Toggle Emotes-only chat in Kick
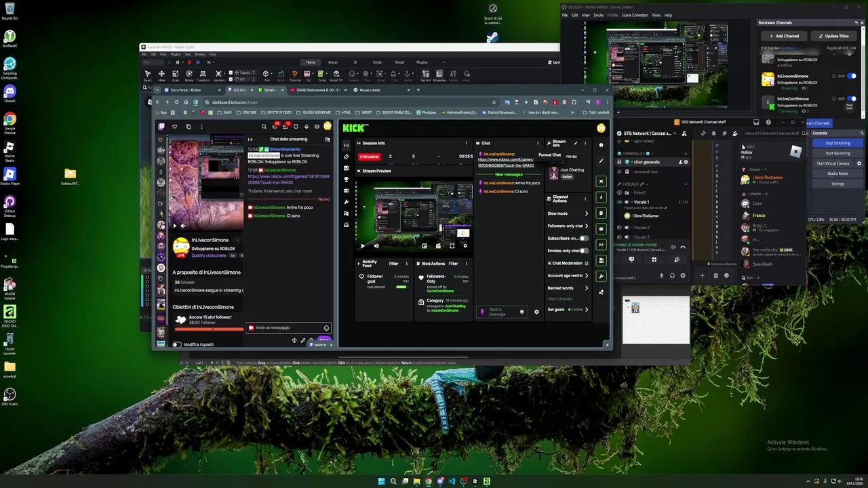The height and width of the screenshot is (488, 868). point(584,251)
